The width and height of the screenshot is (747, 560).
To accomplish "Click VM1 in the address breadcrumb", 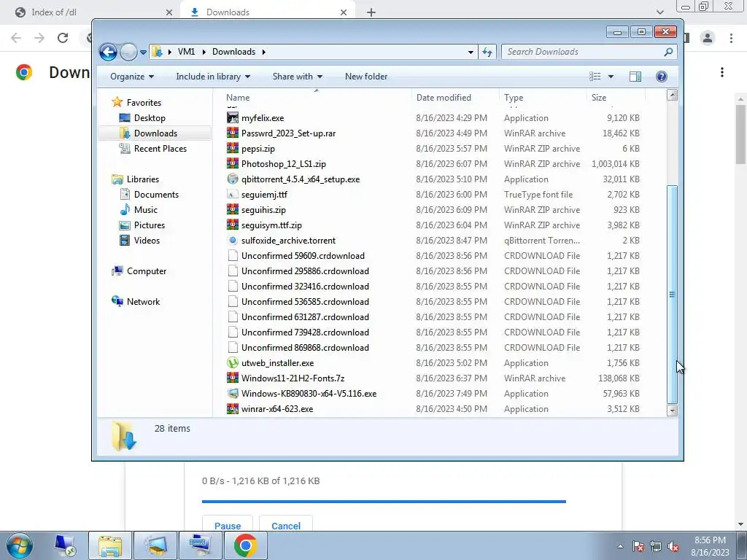I will point(186,52).
